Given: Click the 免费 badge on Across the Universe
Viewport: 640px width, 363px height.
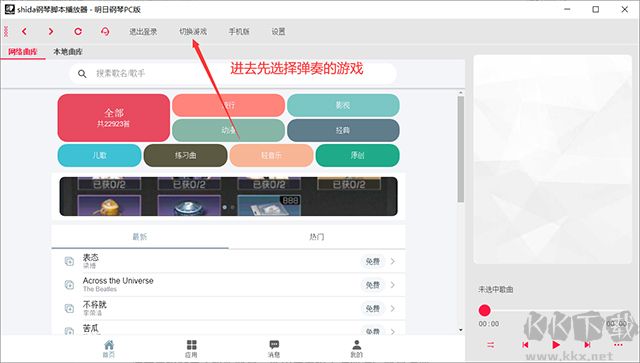Looking at the screenshot, I should (373, 285).
